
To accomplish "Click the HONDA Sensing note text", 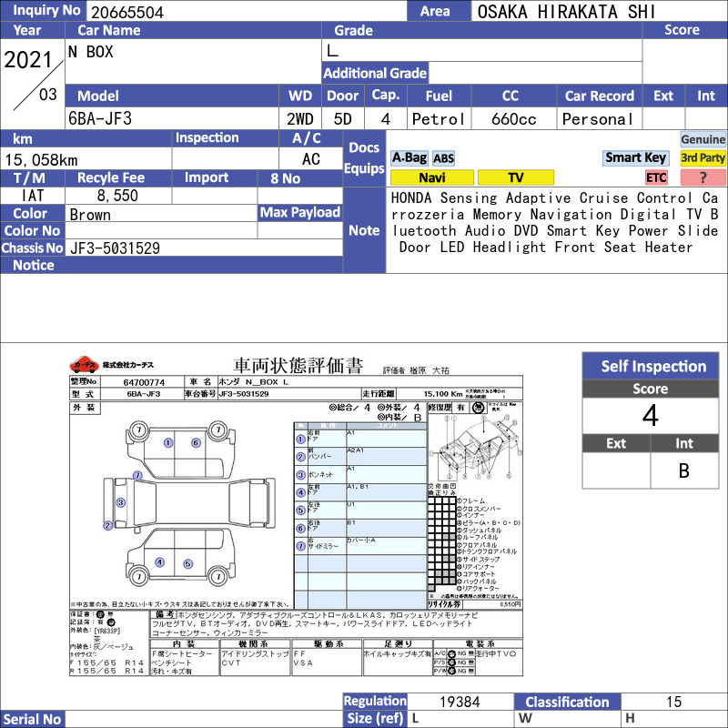I will click(x=554, y=222).
